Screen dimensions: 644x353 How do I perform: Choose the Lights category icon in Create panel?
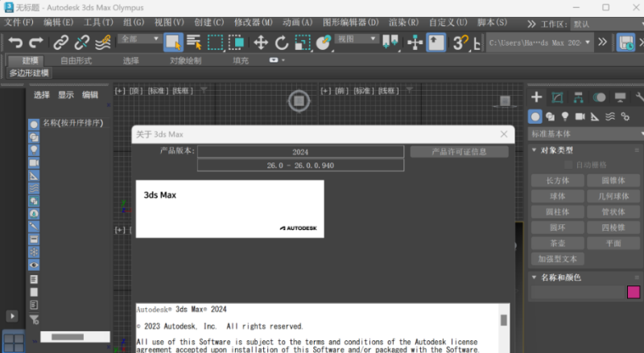point(567,117)
